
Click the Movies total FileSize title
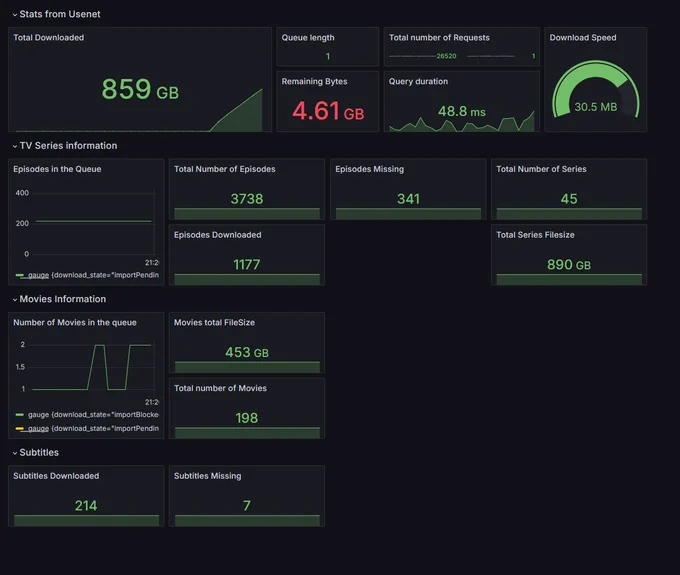(214, 323)
